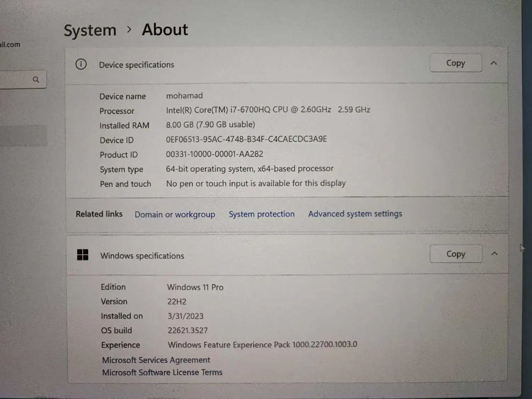Open Microsoft Software License Terms

click(162, 372)
